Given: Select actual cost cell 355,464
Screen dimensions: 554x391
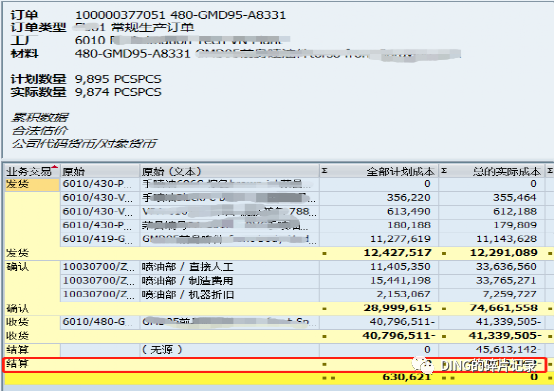Looking at the screenshot, I should coord(514,197).
